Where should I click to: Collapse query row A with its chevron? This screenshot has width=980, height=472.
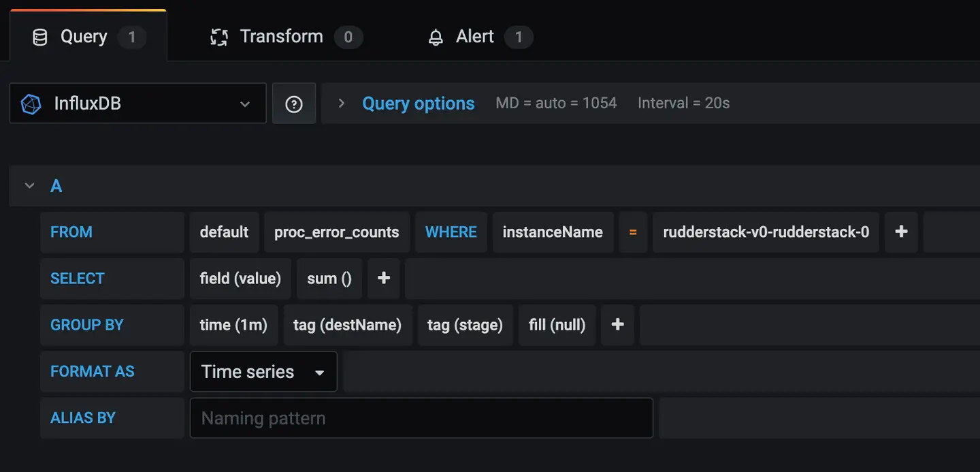pyautogui.click(x=29, y=185)
